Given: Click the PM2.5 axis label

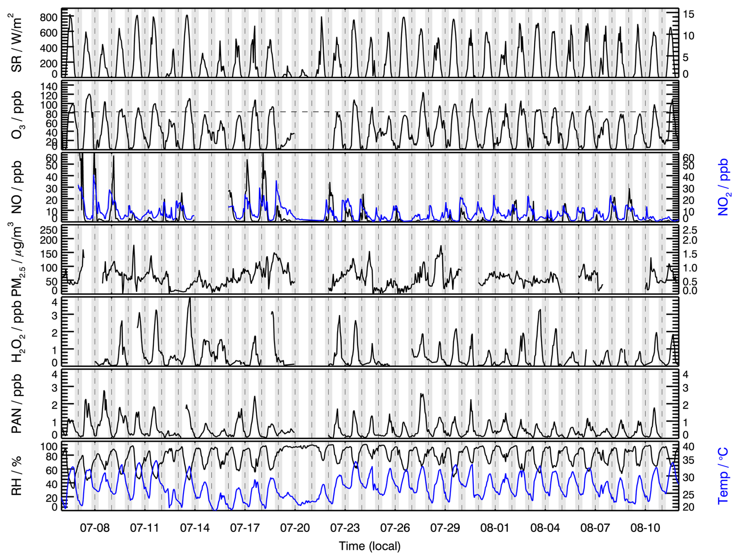Looking at the screenshot, I should pos(17,260).
